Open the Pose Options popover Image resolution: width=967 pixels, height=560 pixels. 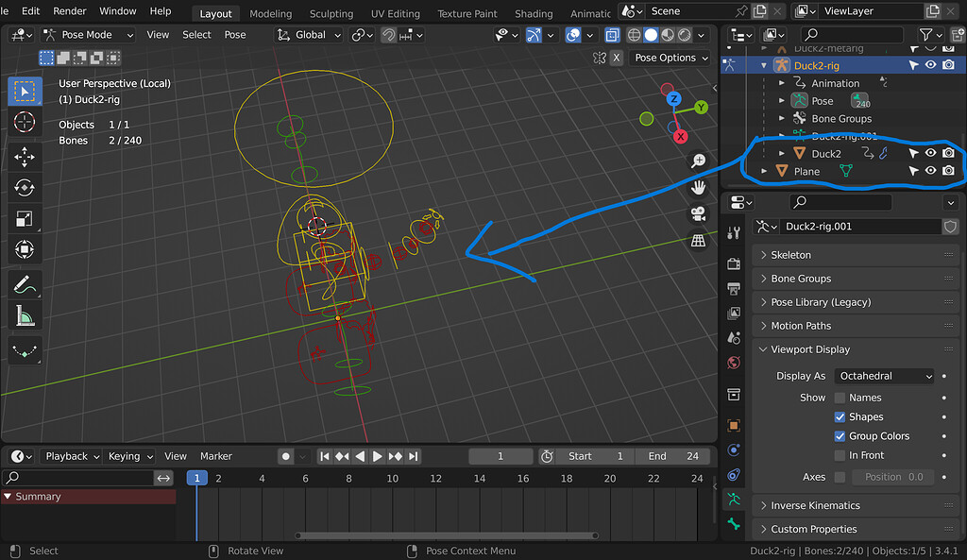pyautogui.click(x=671, y=58)
